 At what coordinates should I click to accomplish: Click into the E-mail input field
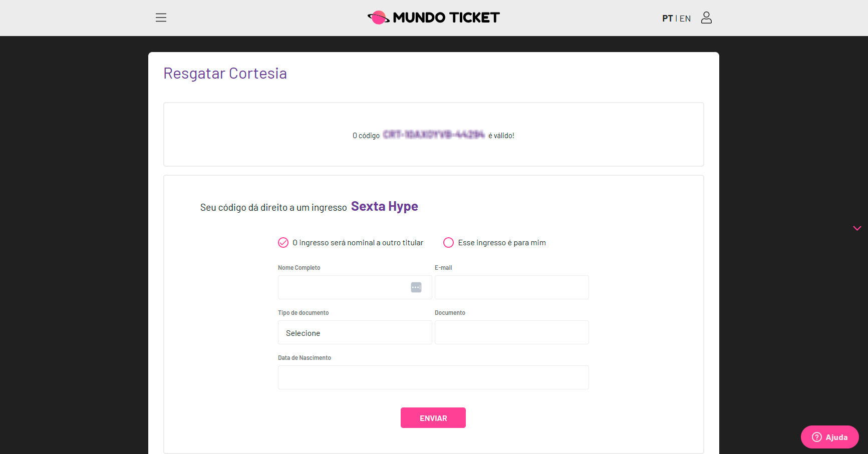click(x=511, y=287)
